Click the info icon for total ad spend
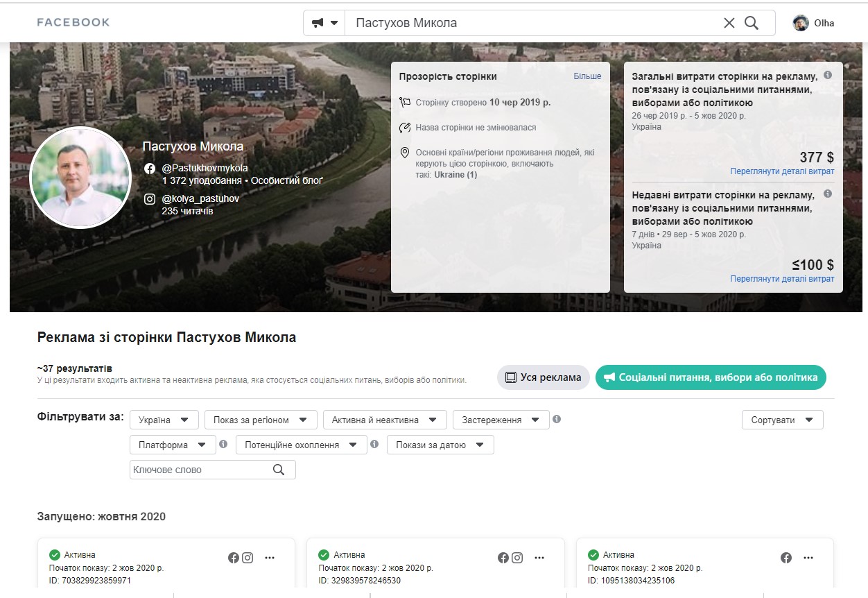This screenshot has width=868, height=598. 828,75
